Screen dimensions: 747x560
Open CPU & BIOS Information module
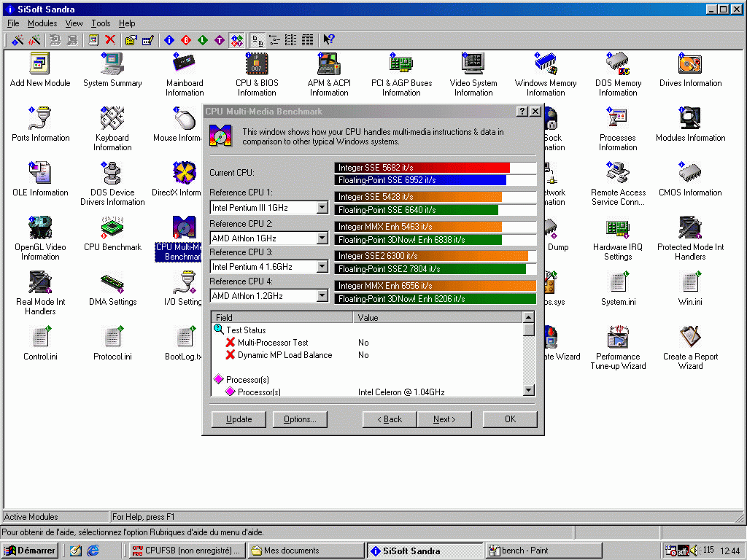point(257,75)
